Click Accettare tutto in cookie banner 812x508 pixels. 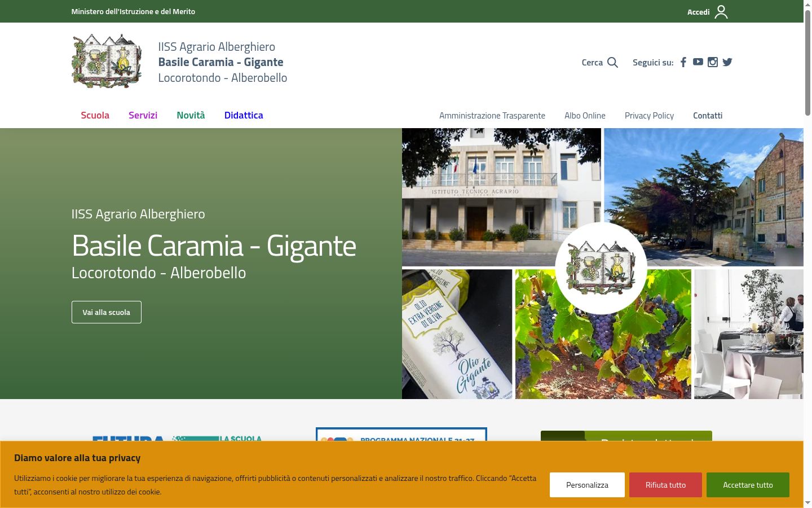pos(748,485)
